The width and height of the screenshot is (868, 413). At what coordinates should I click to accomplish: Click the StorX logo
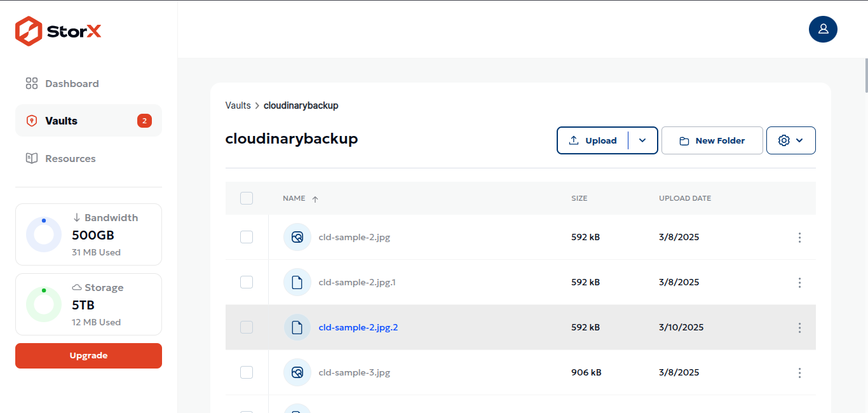click(x=58, y=31)
